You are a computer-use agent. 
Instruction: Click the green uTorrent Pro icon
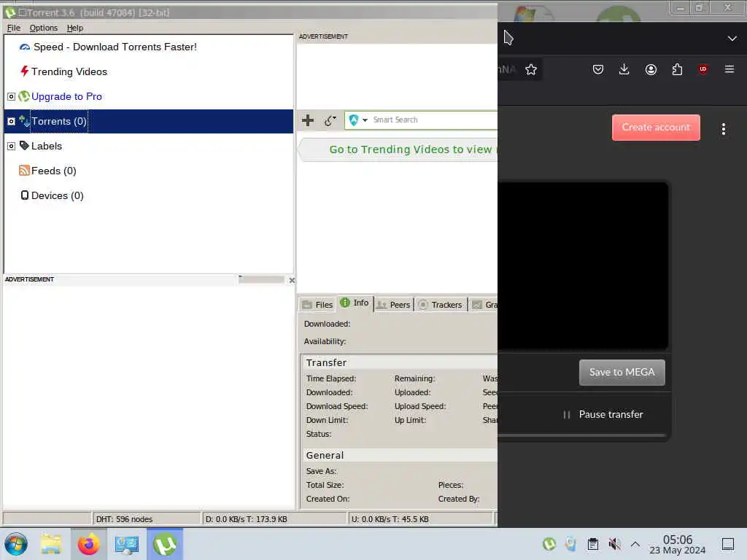(x=24, y=96)
